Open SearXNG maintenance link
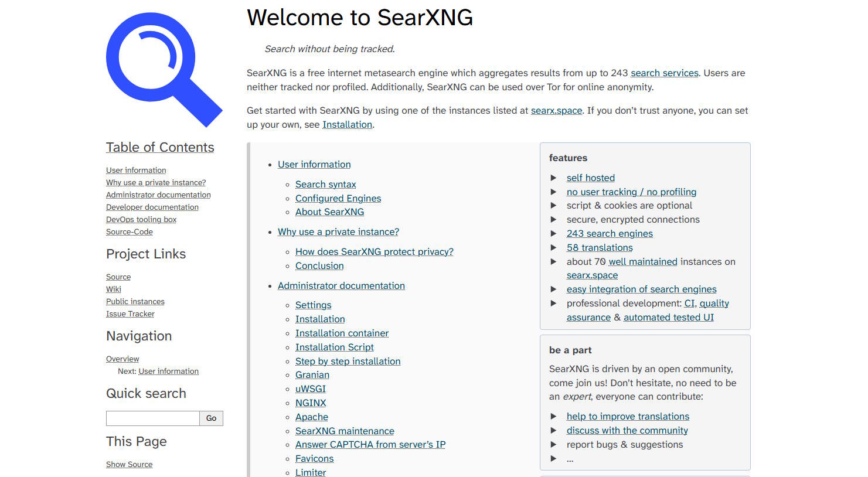Viewport: 868px width, 477px height. 345,431
